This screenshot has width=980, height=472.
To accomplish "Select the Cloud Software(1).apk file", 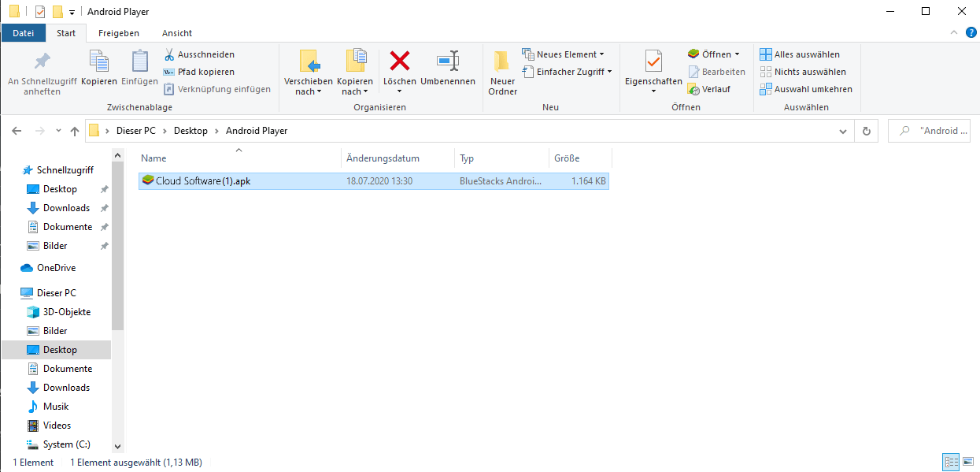I will point(203,181).
